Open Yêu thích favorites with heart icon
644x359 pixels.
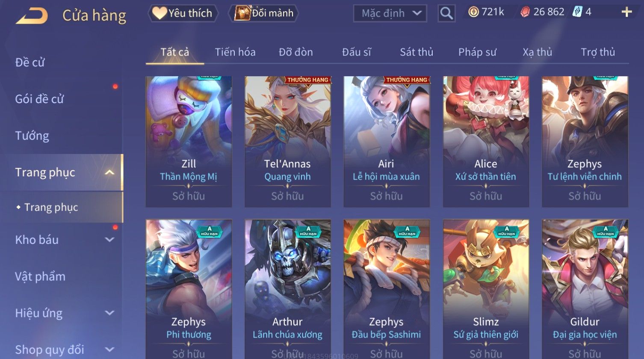[x=183, y=13]
